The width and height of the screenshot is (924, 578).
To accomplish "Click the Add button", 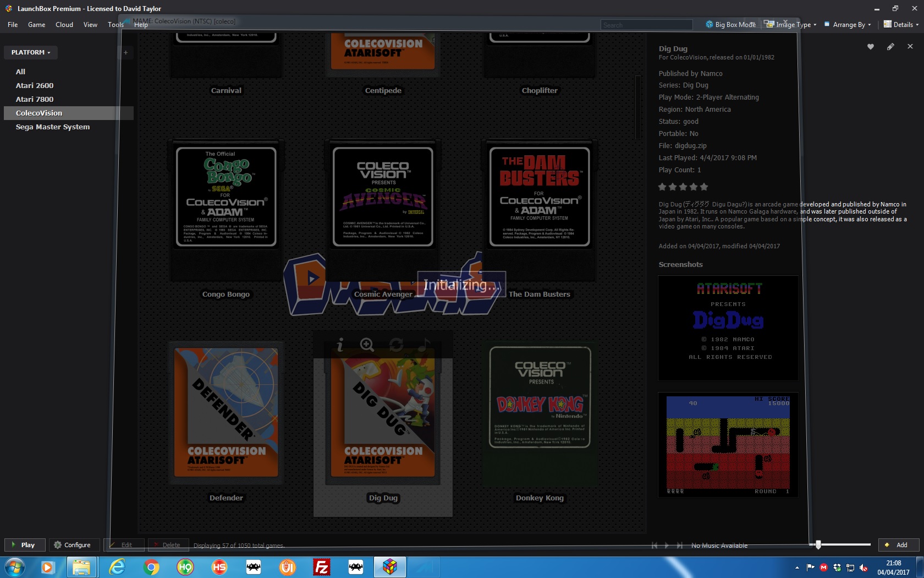I will point(899,545).
